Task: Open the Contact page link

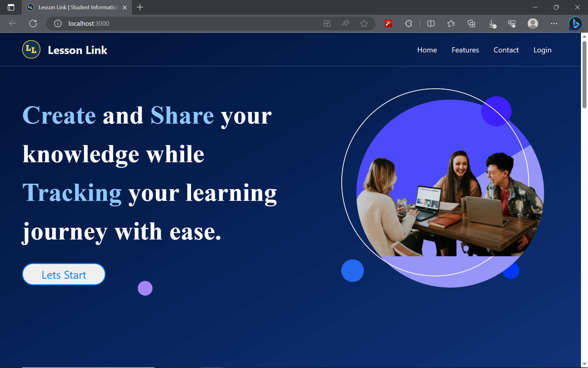Action: 506,50
